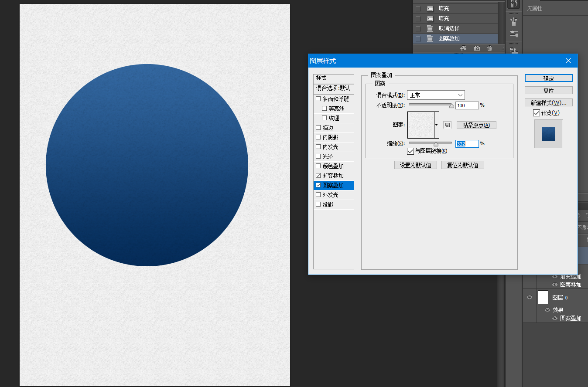Click the 缩放 value field showing 332
Screen dimensions: 588x387
(x=467, y=144)
